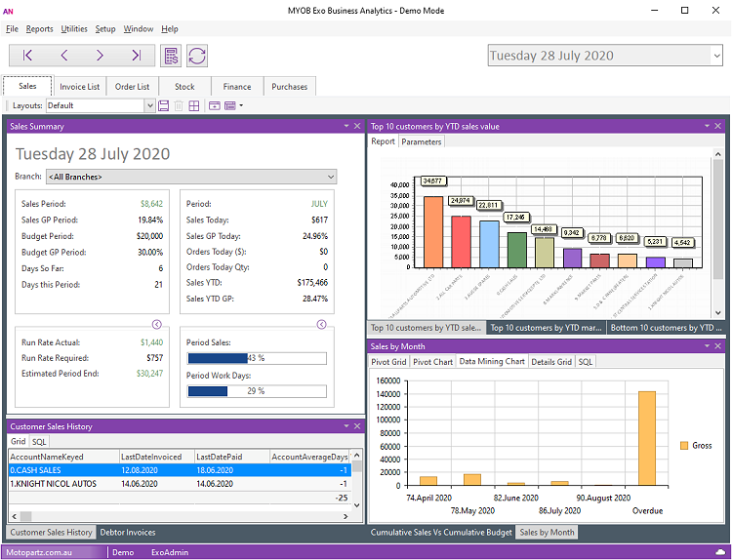Jump to last period button
The height and width of the screenshot is (560, 732).
(136, 56)
